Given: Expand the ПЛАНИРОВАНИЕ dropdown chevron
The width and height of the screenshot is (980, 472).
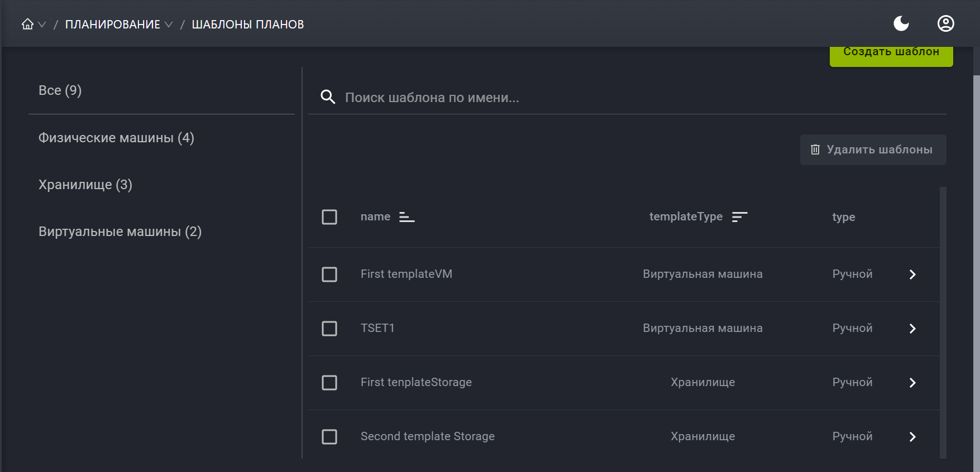Looking at the screenshot, I should tap(169, 25).
